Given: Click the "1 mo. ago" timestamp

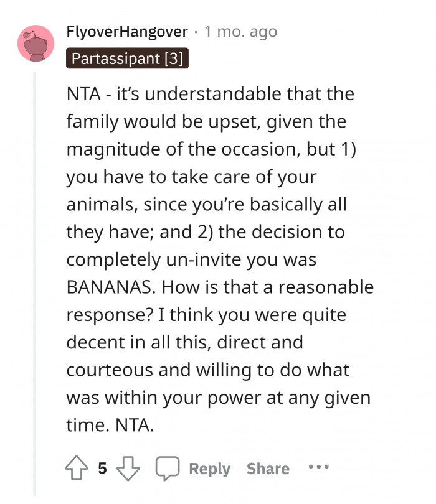Looking at the screenshot, I should pyautogui.click(x=241, y=31).
